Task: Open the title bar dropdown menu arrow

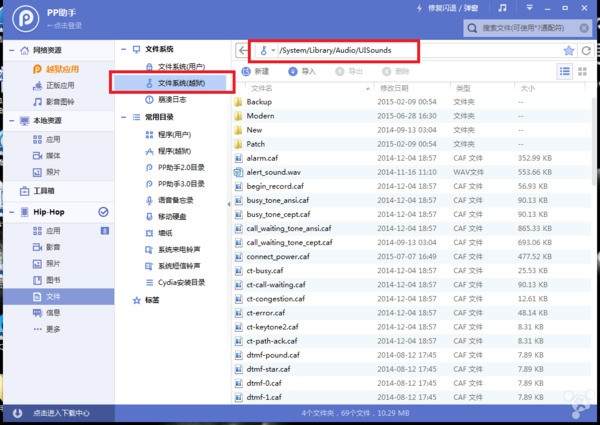Action: click(530, 8)
